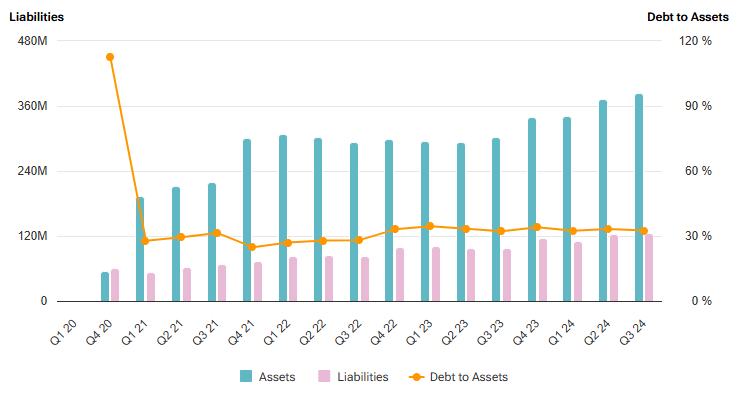
Task: Click the 60 % axis value
Action: tap(698, 171)
